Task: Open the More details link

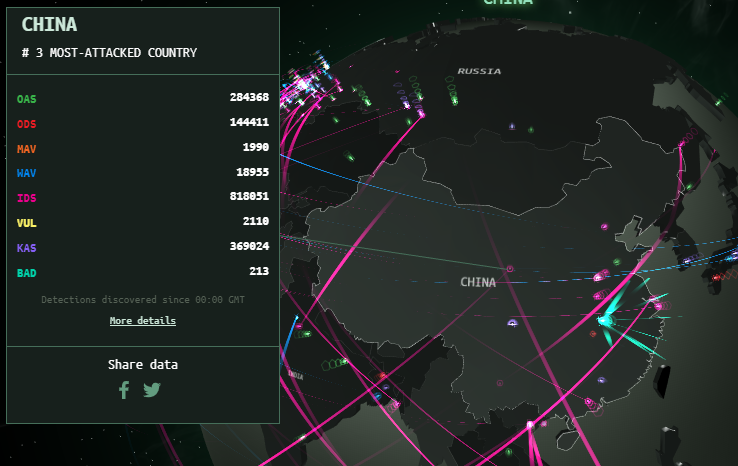Action: coord(143,321)
